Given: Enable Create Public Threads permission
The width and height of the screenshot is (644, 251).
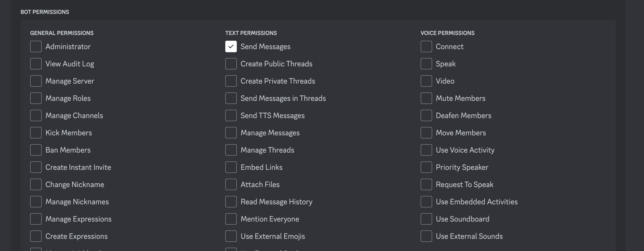Looking at the screenshot, I should click(x=231, y=63).
